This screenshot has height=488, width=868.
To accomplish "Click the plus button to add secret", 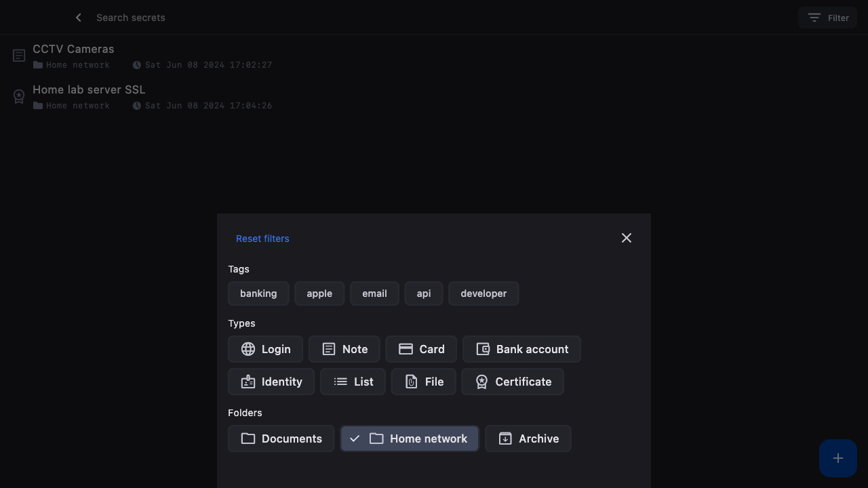I will 837,458.
